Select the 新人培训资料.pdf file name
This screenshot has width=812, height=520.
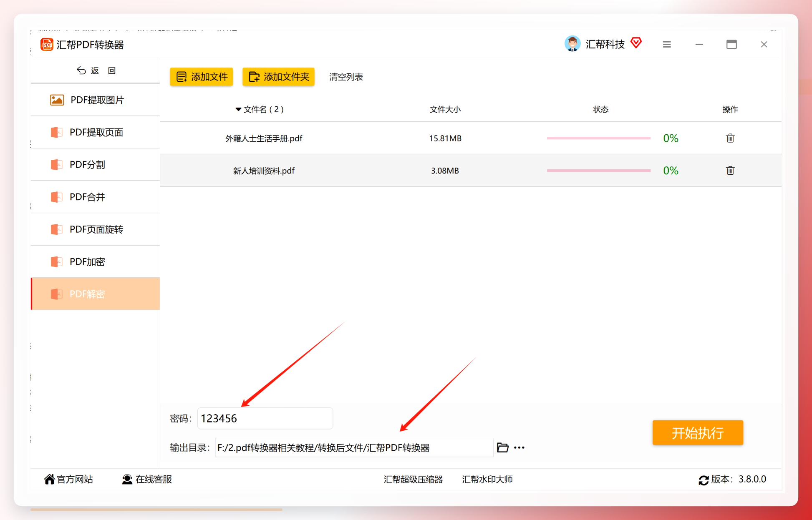[264, 171]
